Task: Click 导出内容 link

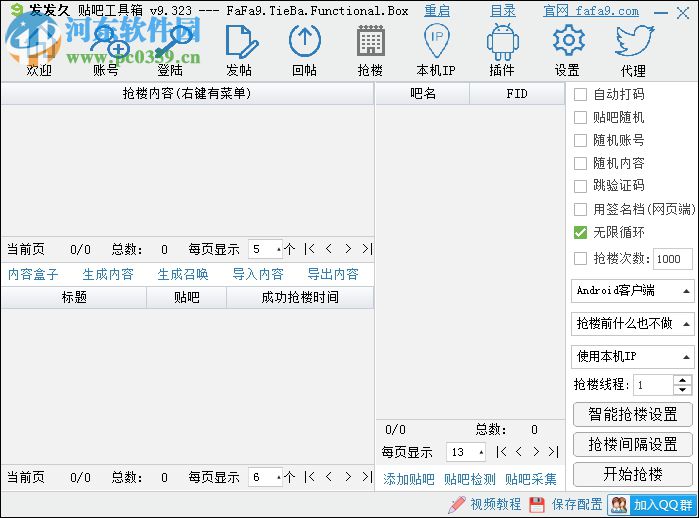Action: tap(333, 274)
